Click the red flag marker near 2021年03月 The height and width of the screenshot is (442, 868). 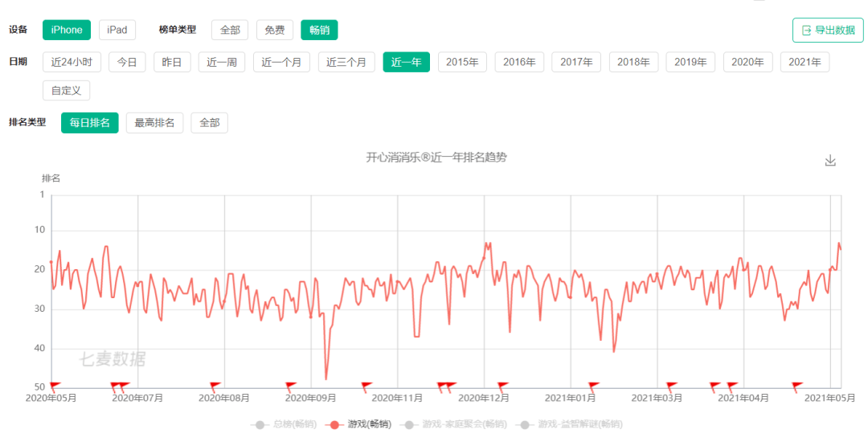671,386
